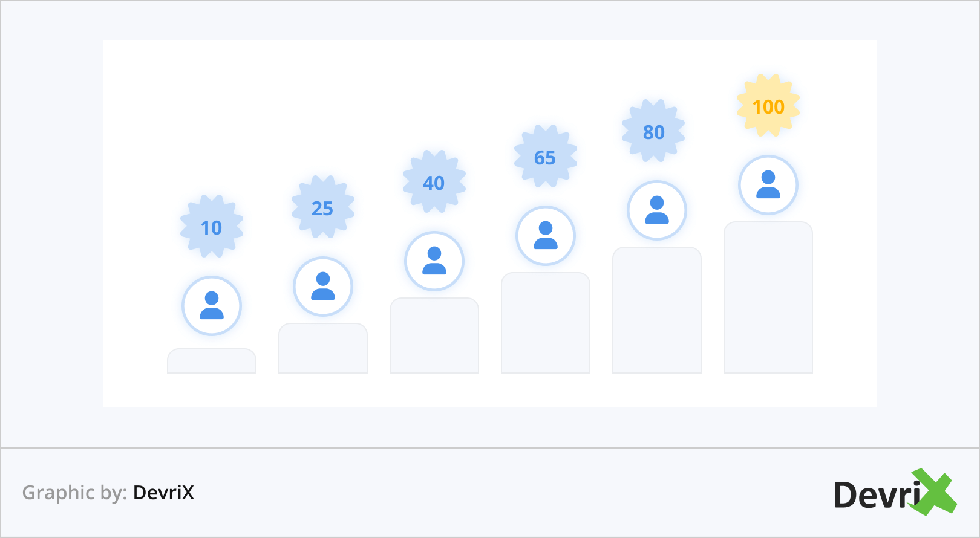This screenshot has height=538, width=980.
Task: Select the blue badge numbered 80
Action: (654, 131)
